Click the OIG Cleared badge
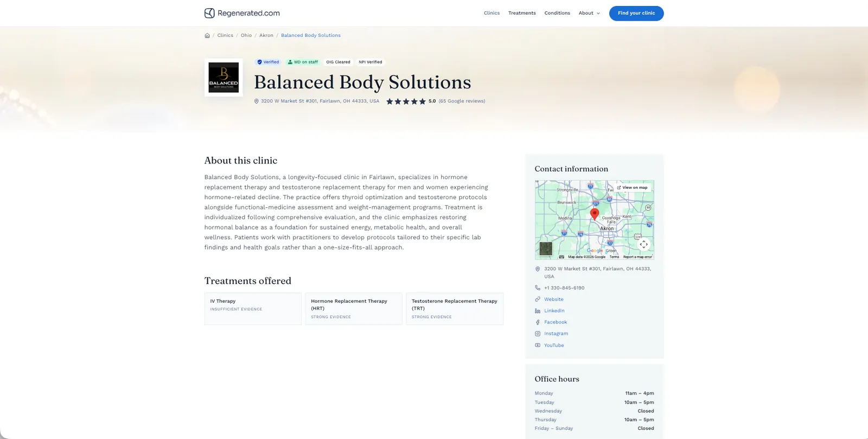Image resolution: width=868 pixels, height=439 pixels. point(338,62)
